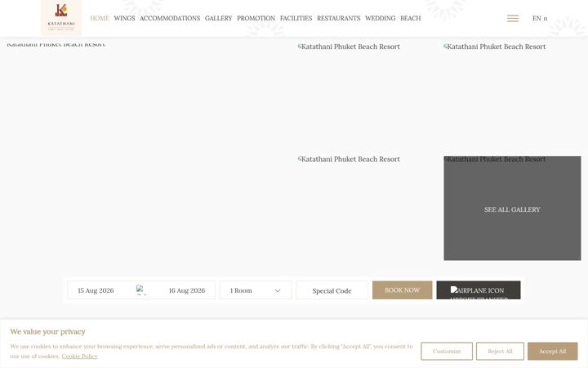The width and height of the screenshot is (588, 368).
Task: Click Accept All cookies
Action: (552, 351)
